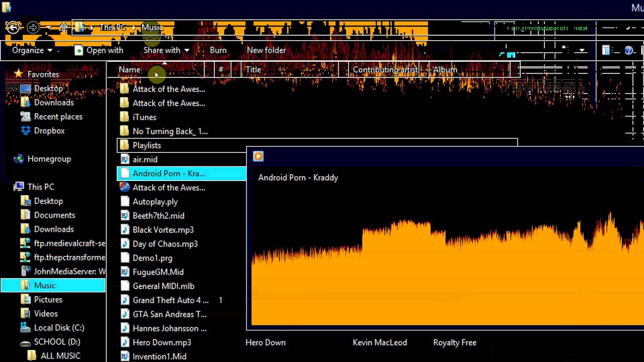Click the Dropbox icon in sidebar
Screen dimensions: 644x362
coord(26,131)
